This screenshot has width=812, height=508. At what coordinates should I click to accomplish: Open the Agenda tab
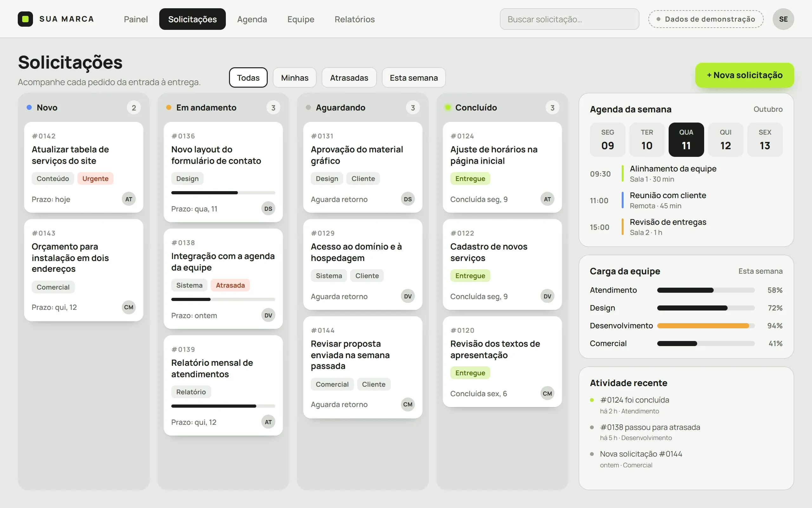click(x=252, y=19)
